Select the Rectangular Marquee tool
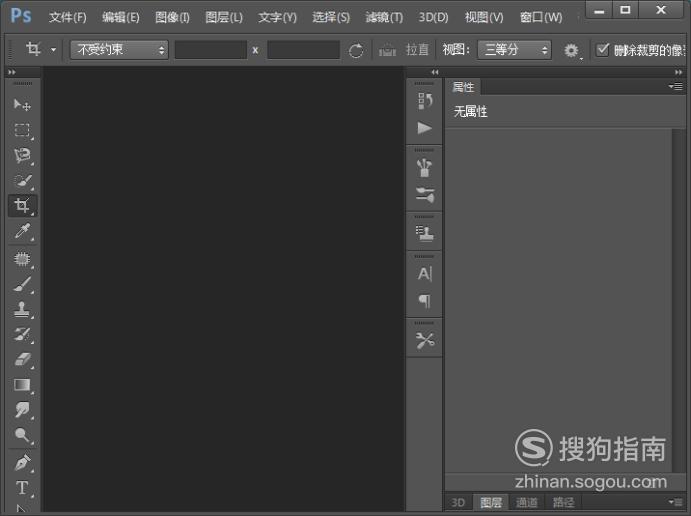Viewport: 691px width, 516px height. click(22, 130)
